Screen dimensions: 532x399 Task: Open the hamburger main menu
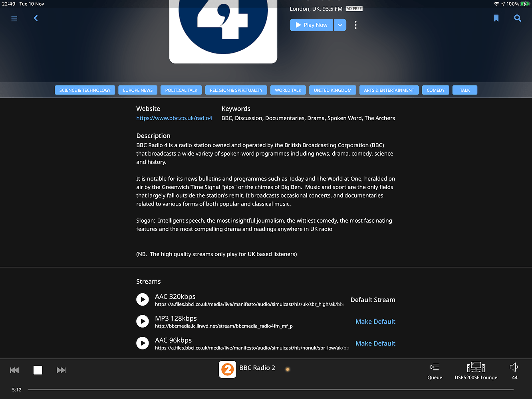(14, 18)
